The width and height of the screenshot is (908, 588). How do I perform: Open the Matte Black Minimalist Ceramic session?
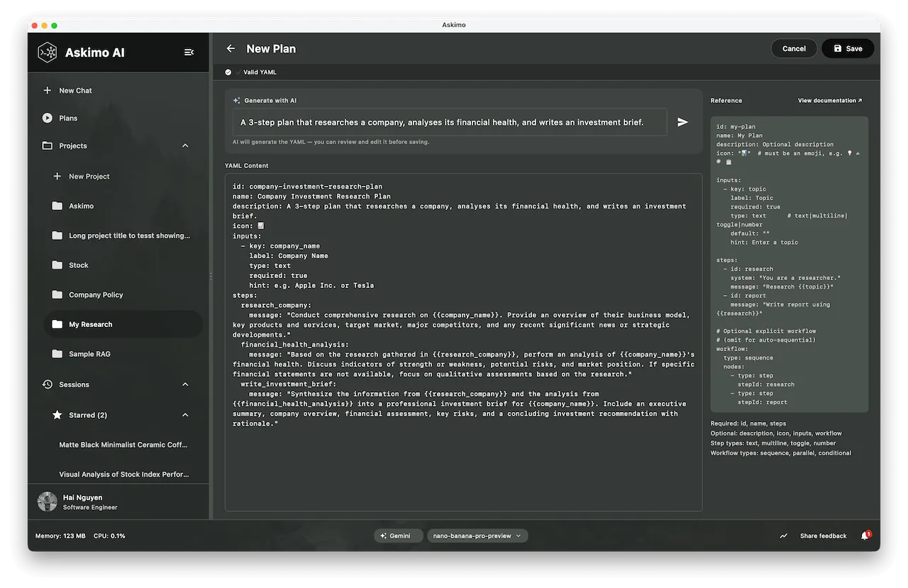pyautogui.click(x=123, y=445)
